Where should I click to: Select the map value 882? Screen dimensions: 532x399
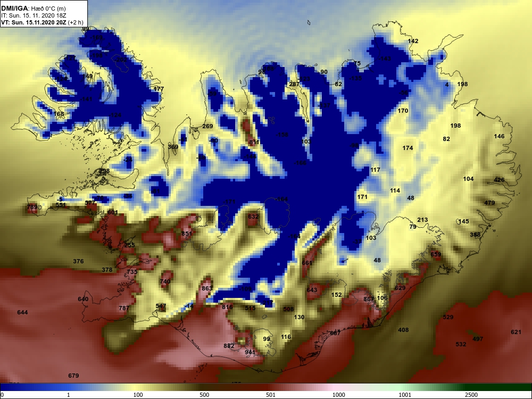tap(229, 346)
